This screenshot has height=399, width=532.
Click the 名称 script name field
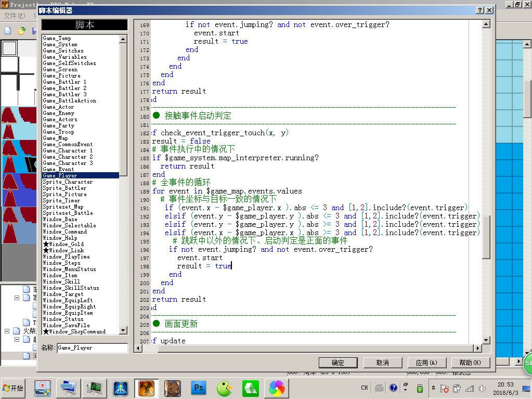point(92,348)
